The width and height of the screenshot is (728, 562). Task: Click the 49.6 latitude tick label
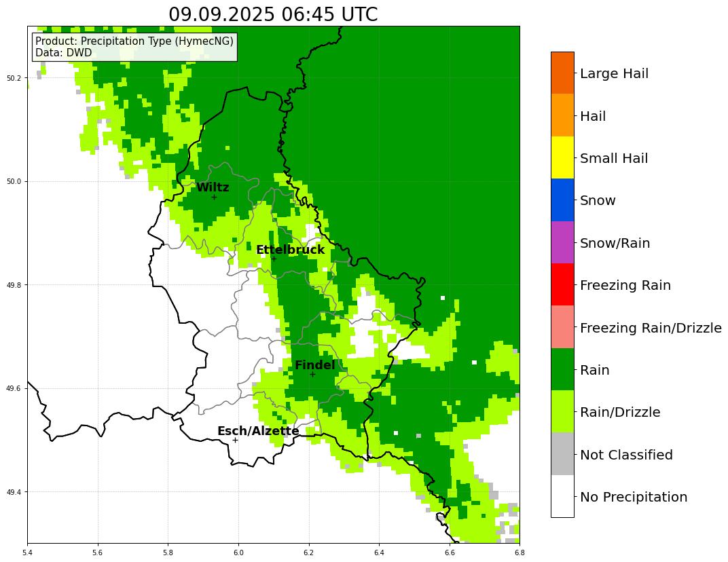click(16, 388)
